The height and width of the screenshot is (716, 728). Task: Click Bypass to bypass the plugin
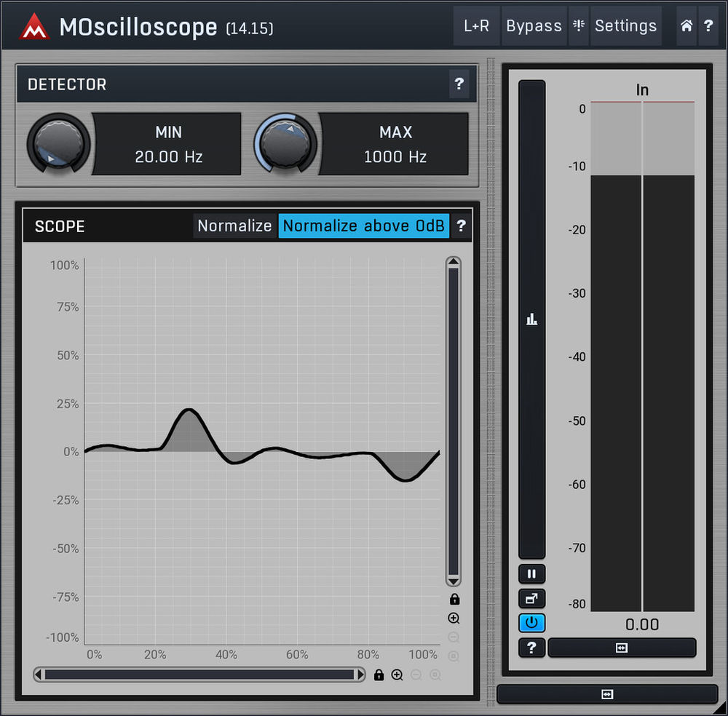tap(534, 25)
